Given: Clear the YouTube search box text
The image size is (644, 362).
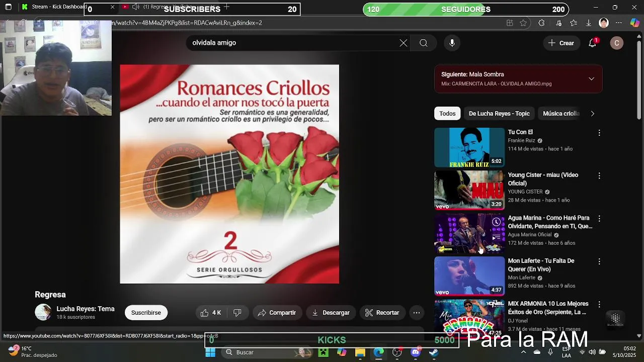Looking at the screenshot, I should point(404,43).
